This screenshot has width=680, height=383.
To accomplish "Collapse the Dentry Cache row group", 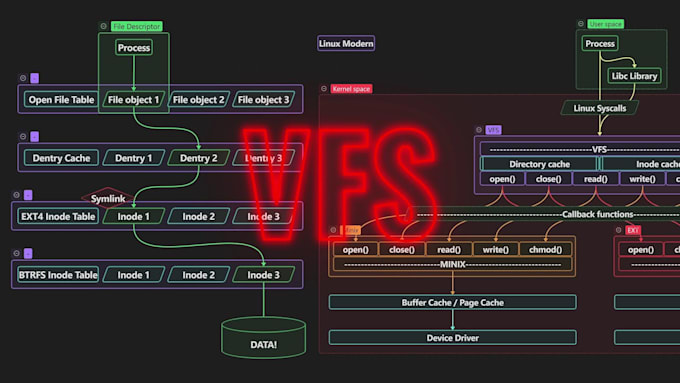I will [x=23, y=137].
